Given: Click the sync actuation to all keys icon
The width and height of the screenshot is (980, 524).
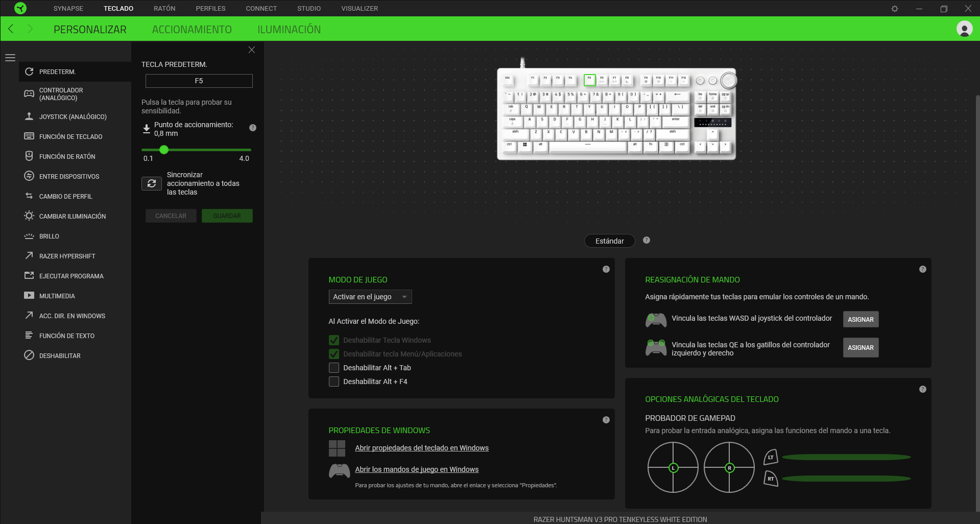Looking at the screenshot, I should pyautogui.click(x=152, y=183).
